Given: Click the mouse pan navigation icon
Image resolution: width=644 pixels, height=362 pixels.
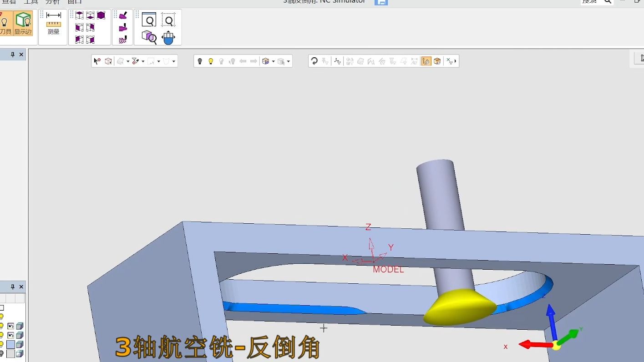Looking at the screenshot, I should click(x=168, y=37).
